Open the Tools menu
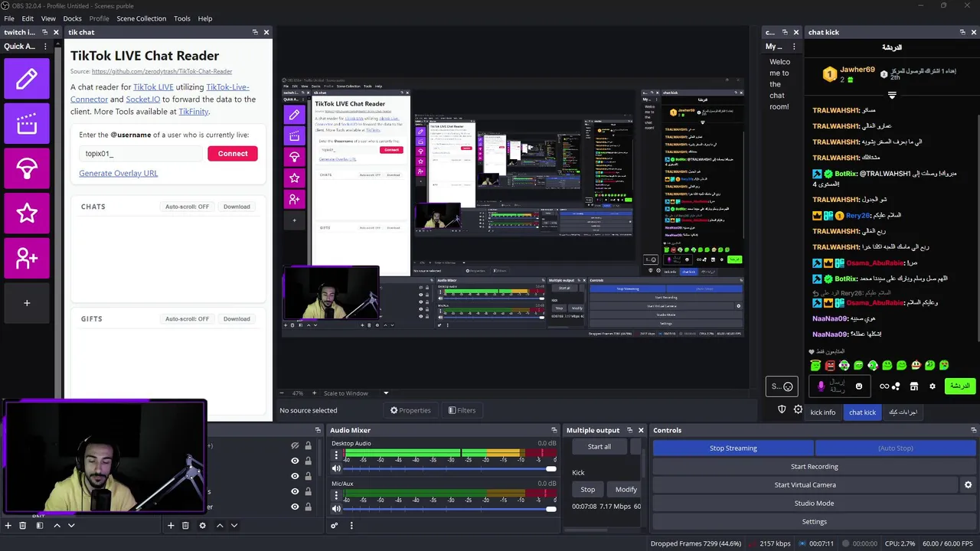980x551 pixels. (x=182, y=18)
